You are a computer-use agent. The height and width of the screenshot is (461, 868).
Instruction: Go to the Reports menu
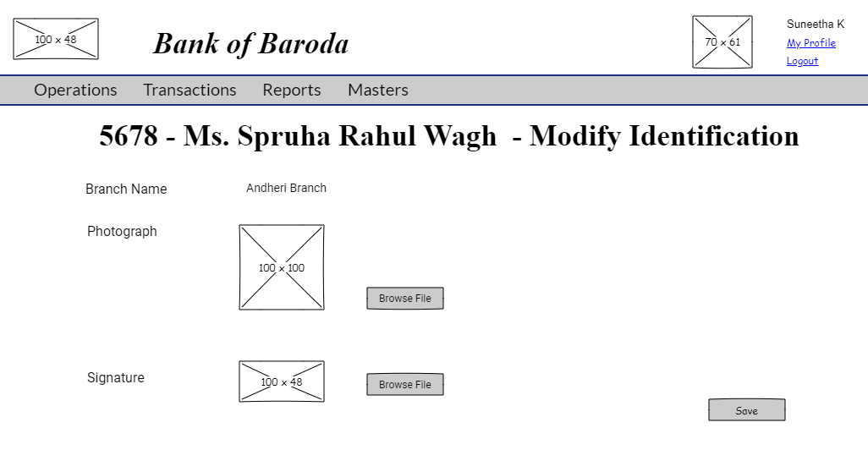(x=291, y=90)
